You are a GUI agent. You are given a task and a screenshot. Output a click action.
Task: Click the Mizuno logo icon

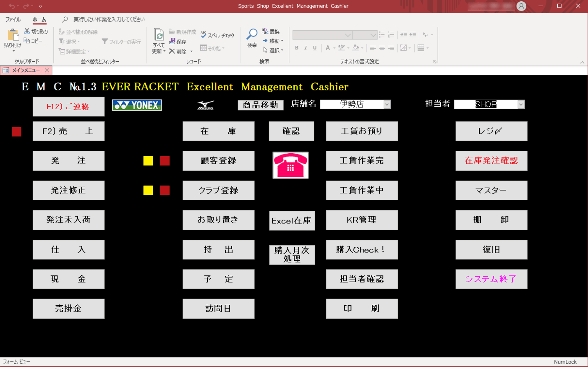tap(206, 105)
